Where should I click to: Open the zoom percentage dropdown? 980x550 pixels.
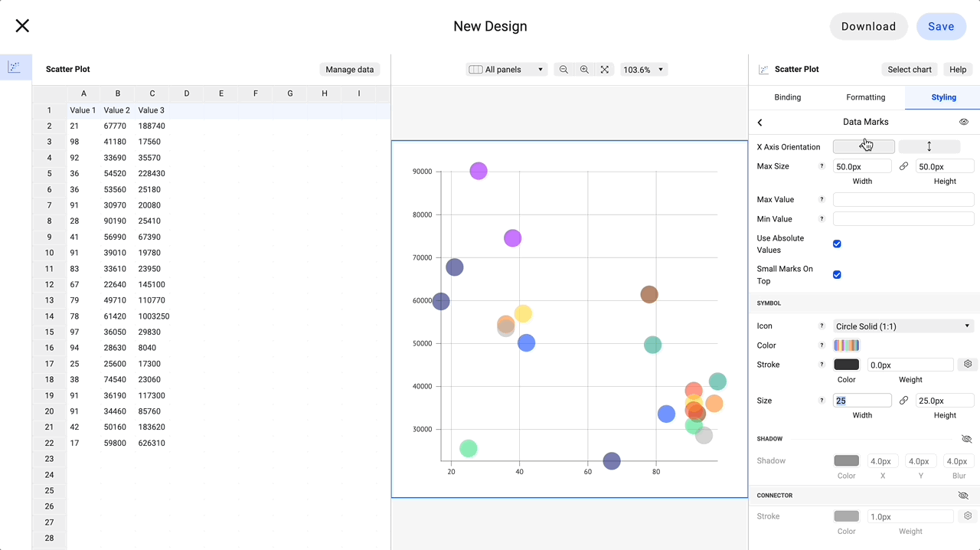(x=644, y=69)
